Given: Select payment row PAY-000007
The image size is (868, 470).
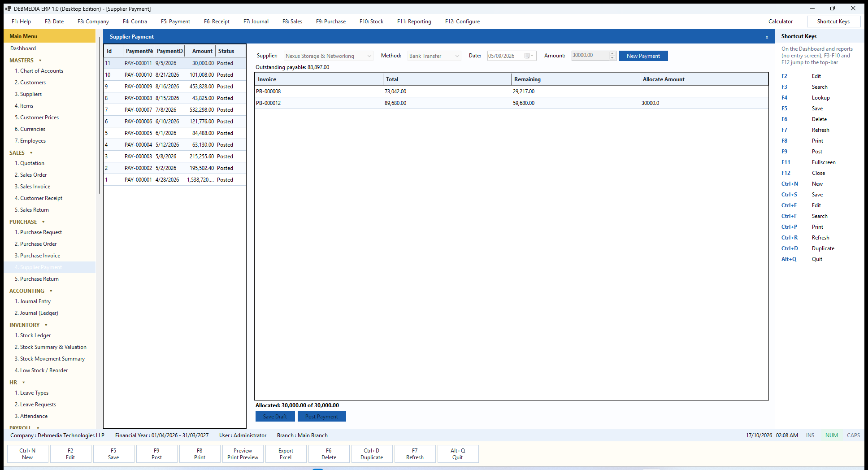Looking at the screenshot, I should (x=175, y=110).
